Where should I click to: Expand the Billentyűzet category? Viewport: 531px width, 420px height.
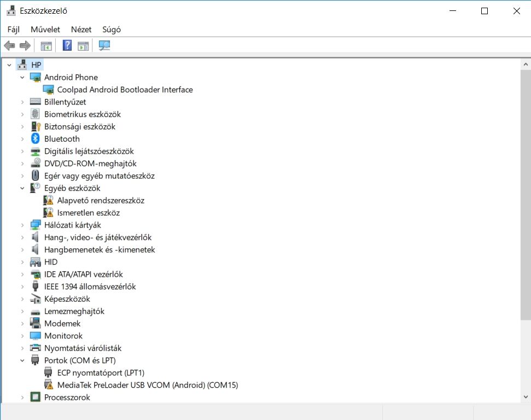(22, 102)
